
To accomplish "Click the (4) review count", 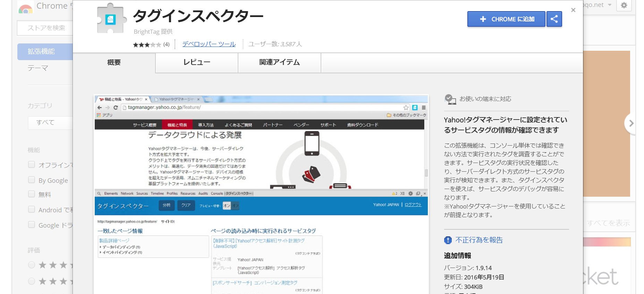I will click(167, 44).
